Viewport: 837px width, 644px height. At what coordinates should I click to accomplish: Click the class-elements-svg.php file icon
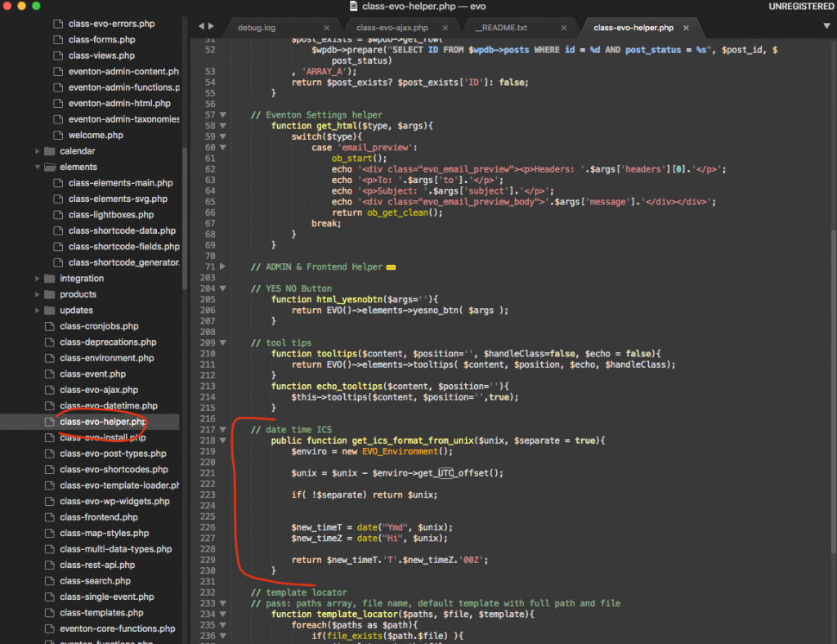(x=58, y=199)
